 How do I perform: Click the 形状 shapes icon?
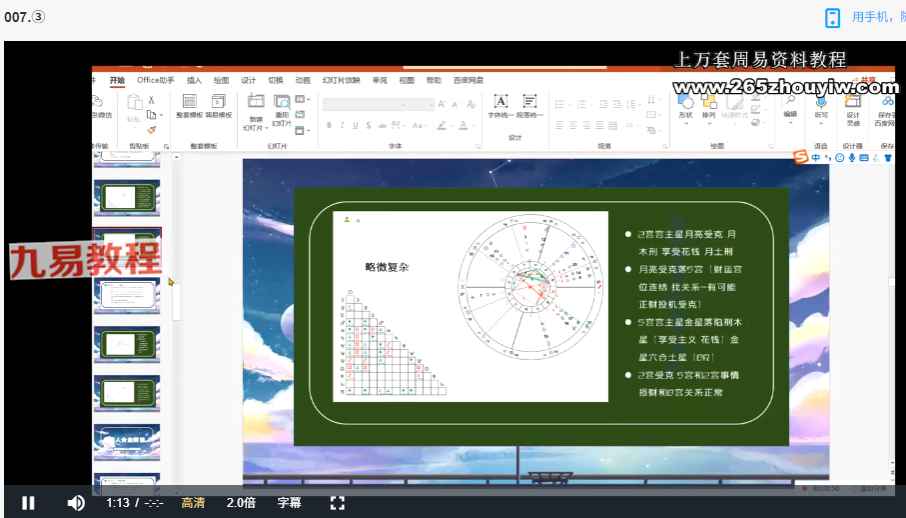[x=685, y=106]
